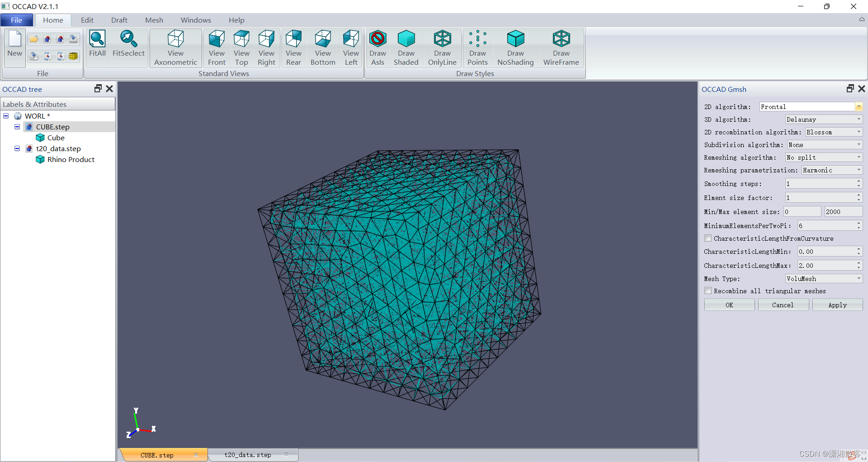Increase CharacteristicLengthMax value
868x462 pixels.
[859, 263]
